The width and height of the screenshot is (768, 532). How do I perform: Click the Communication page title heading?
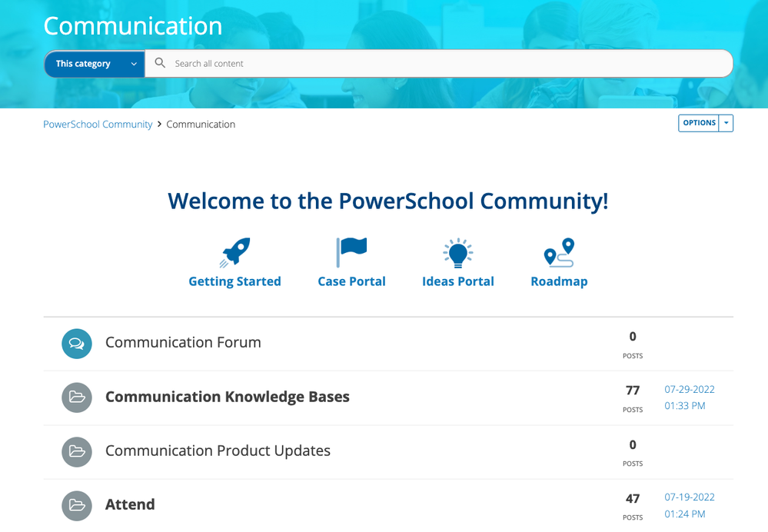coord(133,26)
